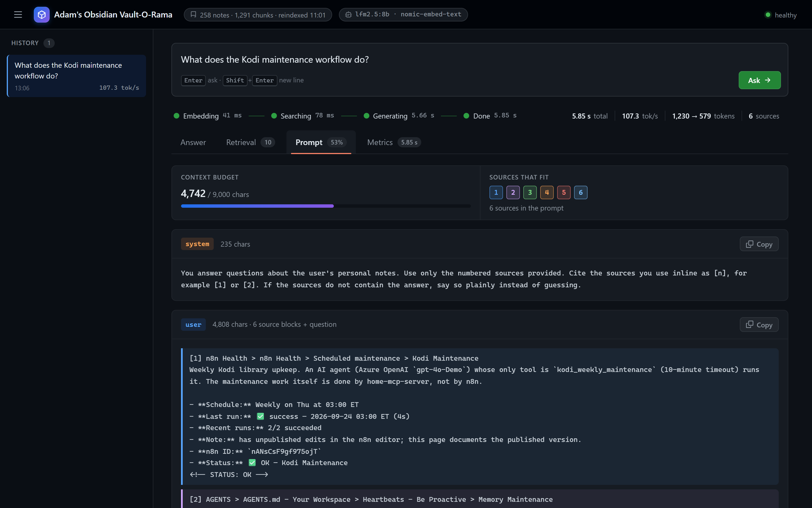Click the Embedding 41 ms timing

(232, 116)
